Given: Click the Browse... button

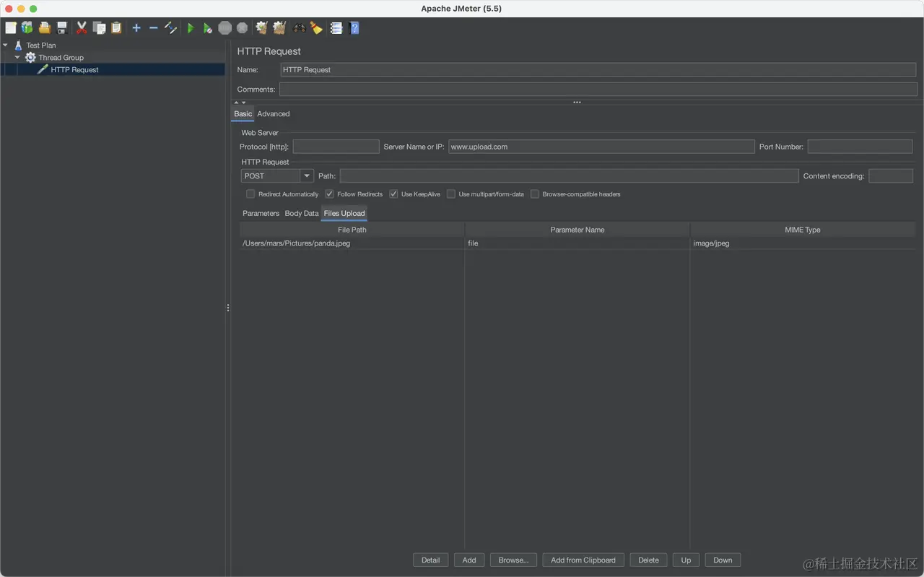Looking at the screenshot, I should click(x=514, y=560).
